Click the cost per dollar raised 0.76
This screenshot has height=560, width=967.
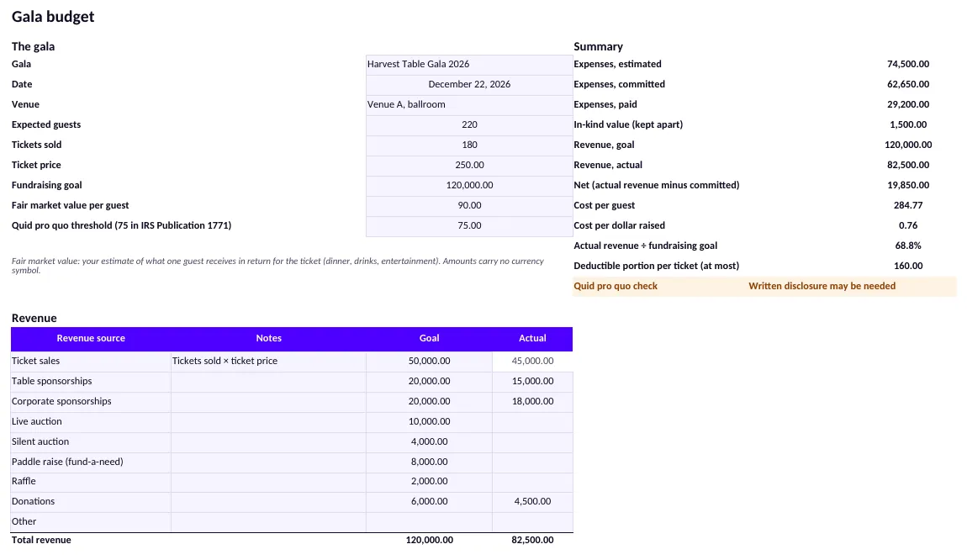(908, 225)
